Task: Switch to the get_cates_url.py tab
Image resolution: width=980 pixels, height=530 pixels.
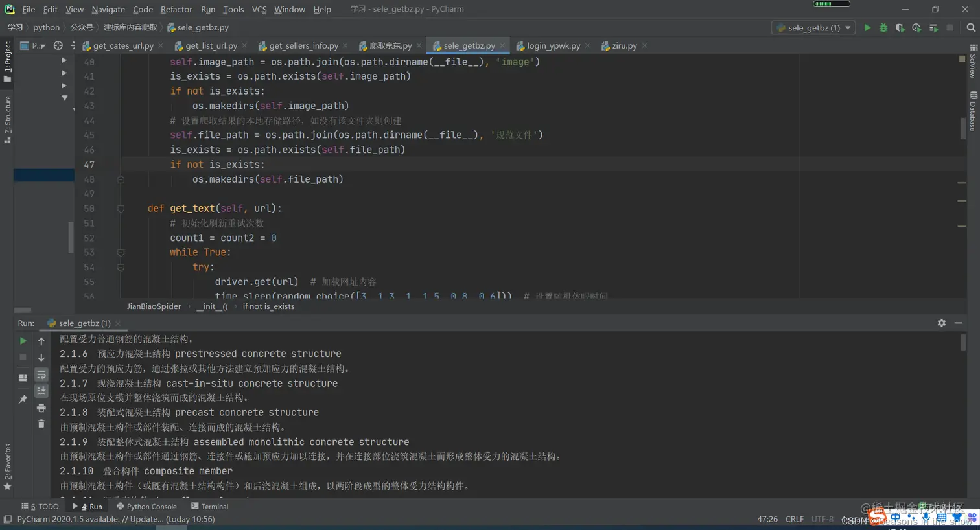Action: click(x=123, y=46)
